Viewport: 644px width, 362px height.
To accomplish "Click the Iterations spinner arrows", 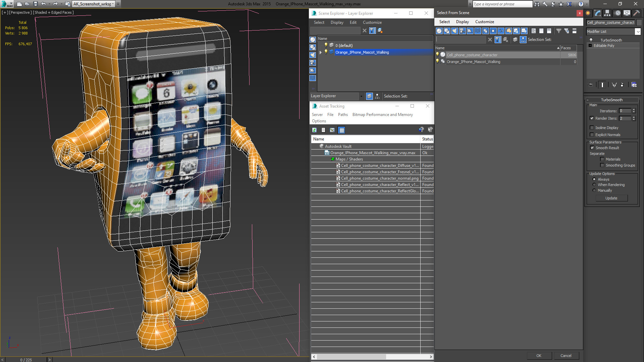I will [634, 111].
